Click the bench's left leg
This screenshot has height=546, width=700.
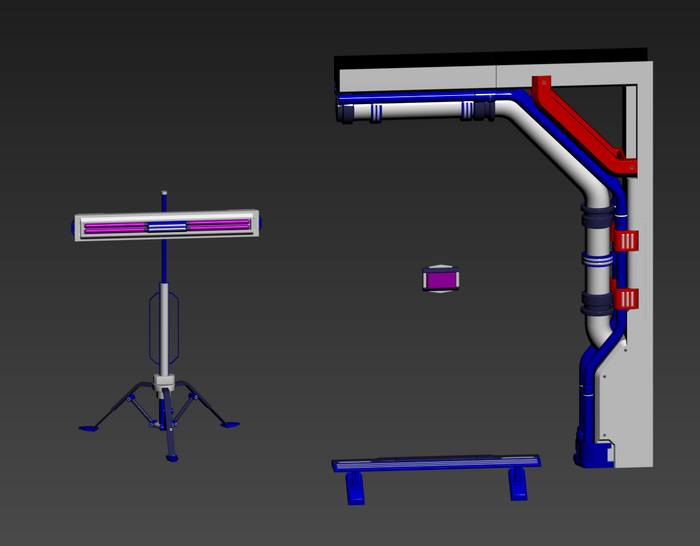(x=355, y=488)
